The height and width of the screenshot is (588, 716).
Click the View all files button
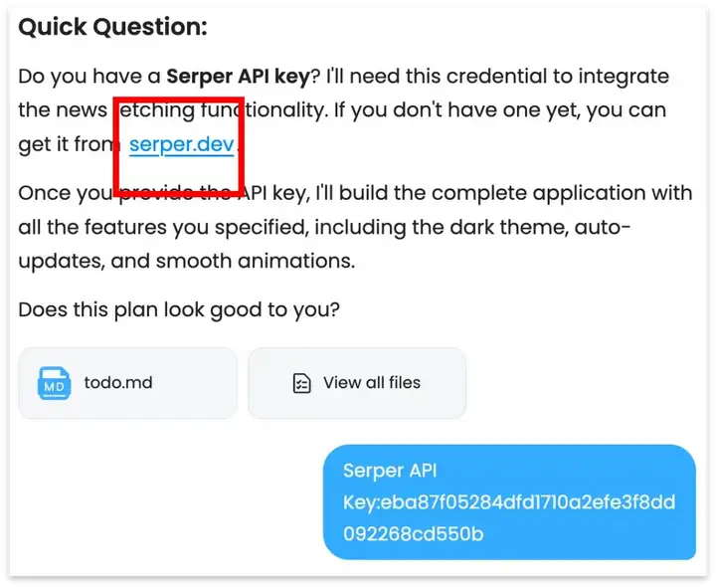357,383
